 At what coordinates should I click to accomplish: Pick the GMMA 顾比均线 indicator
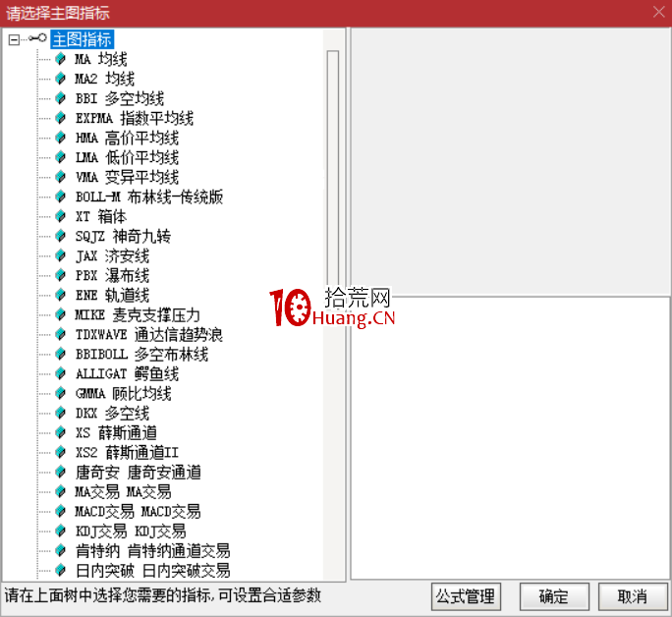(x=124, y=393)
